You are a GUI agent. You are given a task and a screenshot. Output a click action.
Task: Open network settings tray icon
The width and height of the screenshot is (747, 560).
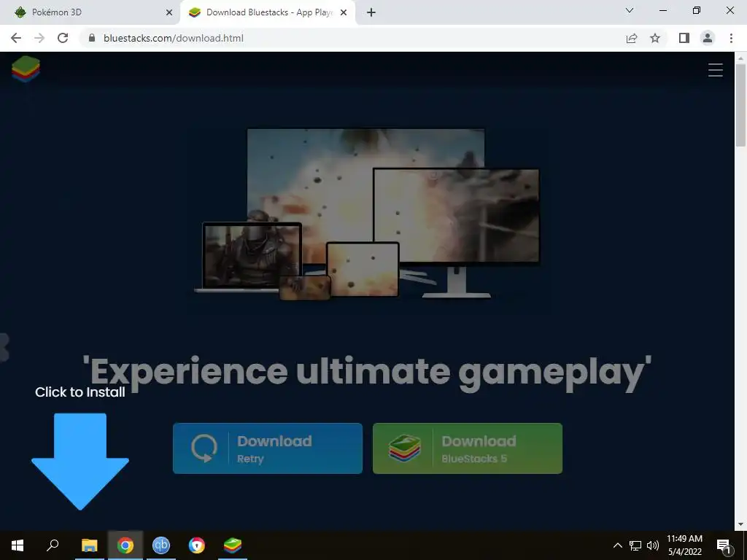[635, 545]
